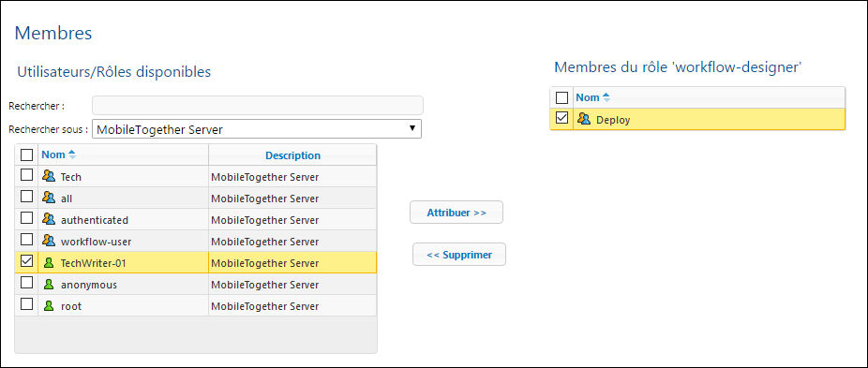
Task: Select the TechWriter-01 row name
Action: (94, 263)
